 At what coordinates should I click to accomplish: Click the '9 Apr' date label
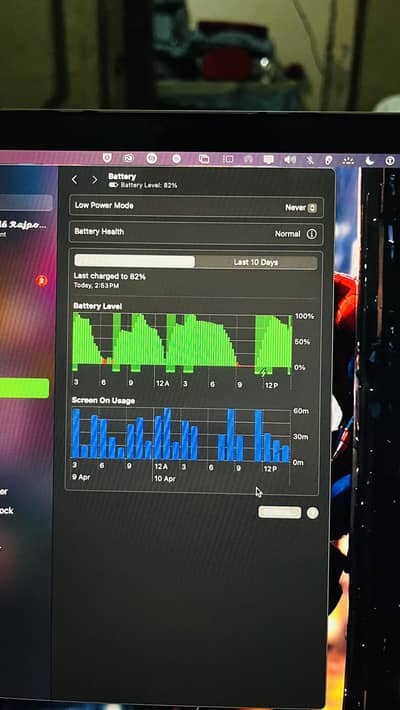point(81,477)
